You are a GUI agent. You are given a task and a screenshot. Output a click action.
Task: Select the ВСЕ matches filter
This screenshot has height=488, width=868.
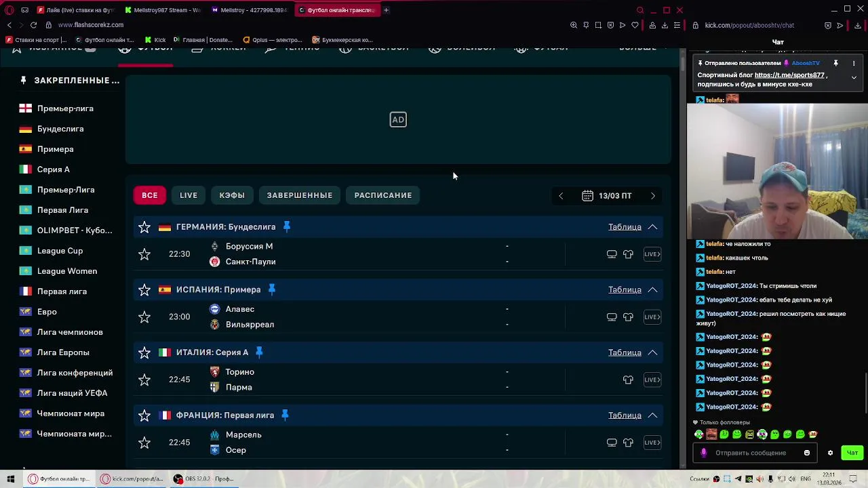[x=150, y=195]
